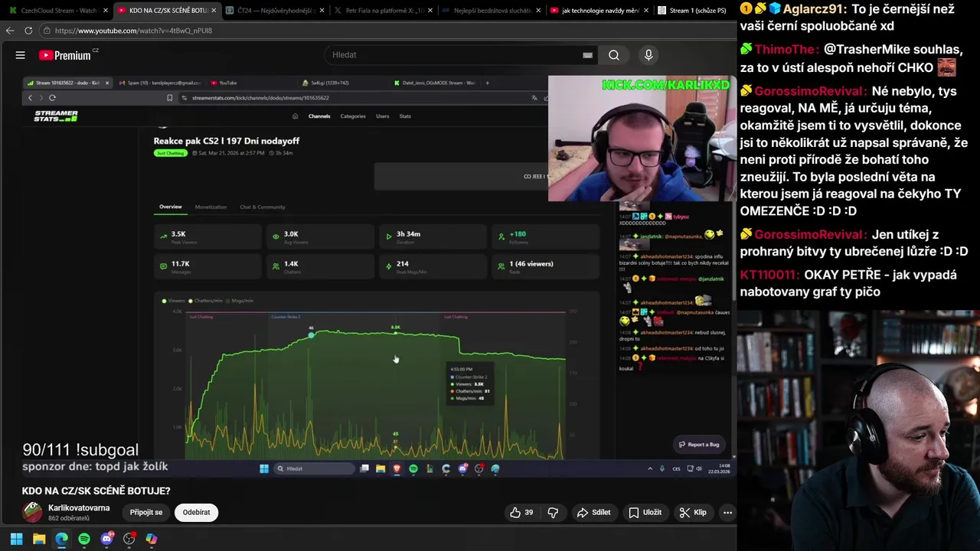Screen dimensions: 980x551
Task: Open the on-screen keyboard in search box
Action: pyautogui.click(x=587, y=55)
